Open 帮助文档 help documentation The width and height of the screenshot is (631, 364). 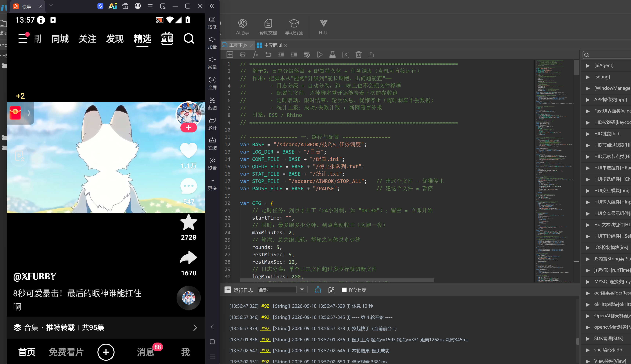coord(268,27)
